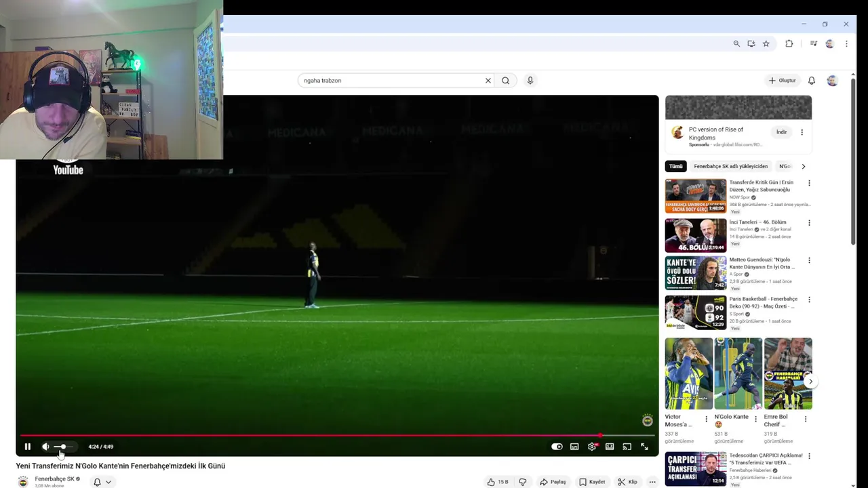The image size is (868, 488).
Task: Clear the search box with the X
Action: pyautogui.click(x=488, y=81)
